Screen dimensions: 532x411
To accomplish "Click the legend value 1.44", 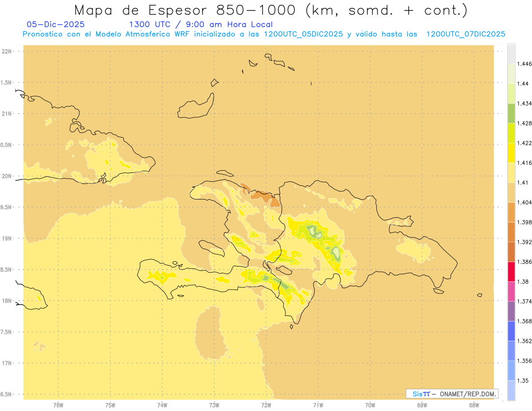I will pyautogui.click(x=524, y=84).
